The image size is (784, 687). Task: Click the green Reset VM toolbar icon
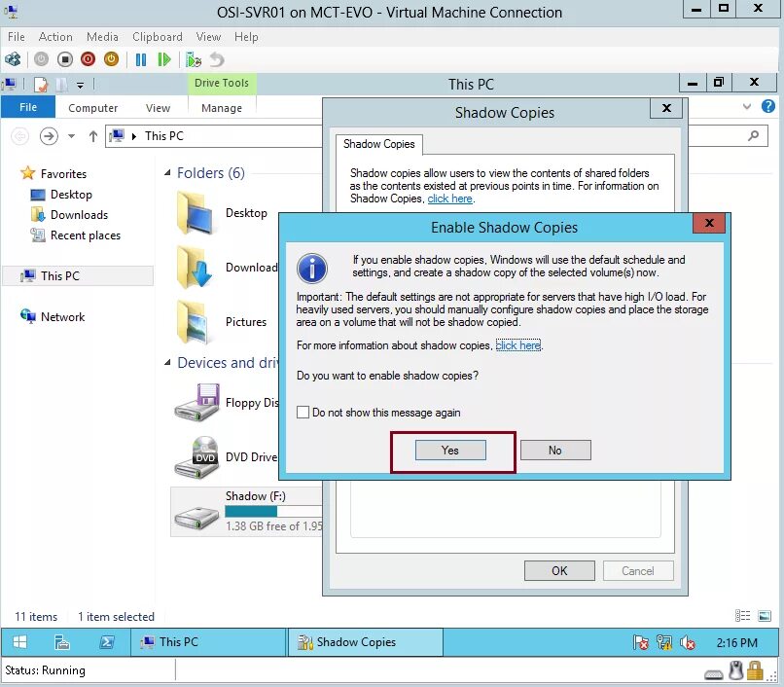(x=164, y=59)
